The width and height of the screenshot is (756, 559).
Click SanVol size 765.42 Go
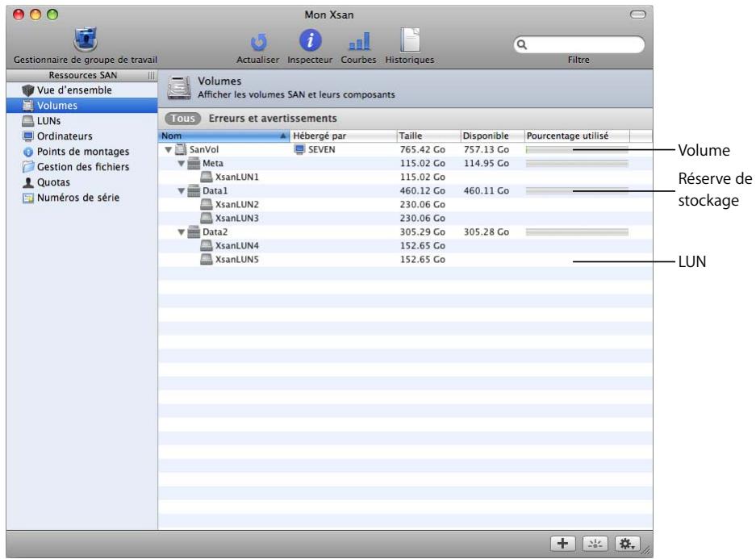point(422,150)
